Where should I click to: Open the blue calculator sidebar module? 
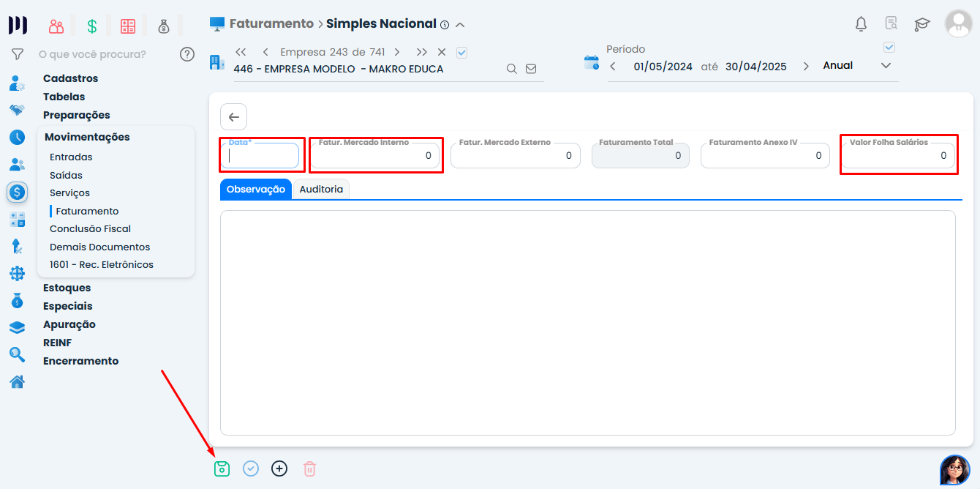[x=18, y=220]
